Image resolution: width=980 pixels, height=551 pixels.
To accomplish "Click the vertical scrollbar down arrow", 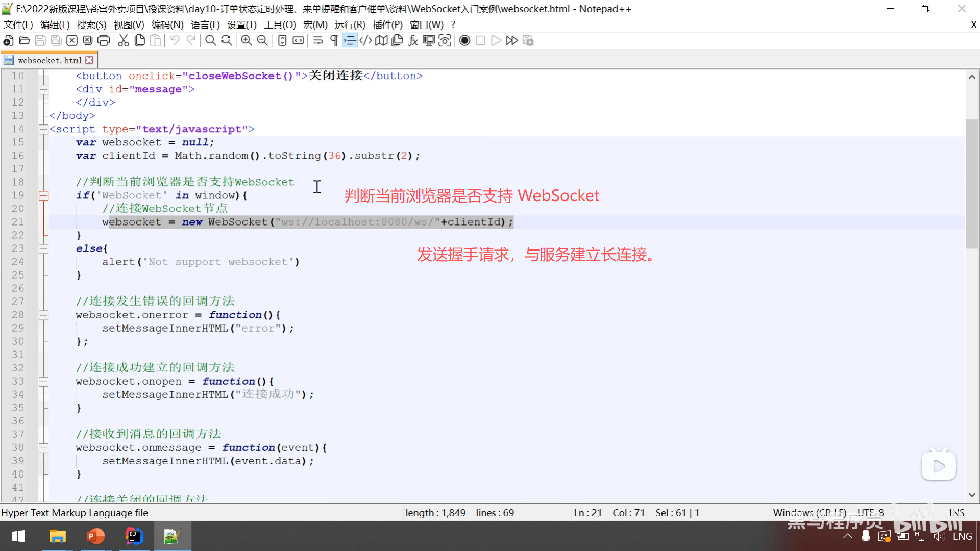I will (972, 494).
